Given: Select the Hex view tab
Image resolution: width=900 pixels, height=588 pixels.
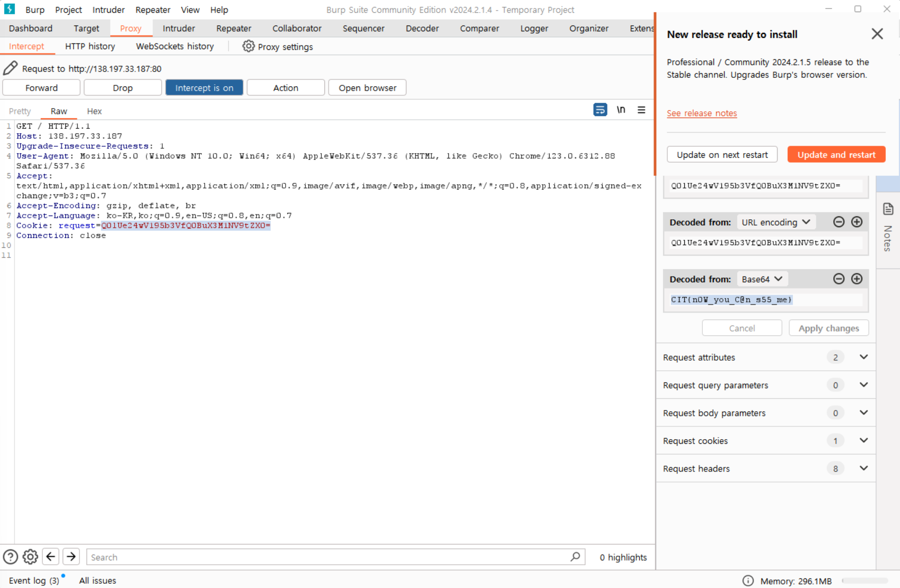Looking at the screenshot, I should (x=94, y=111).
